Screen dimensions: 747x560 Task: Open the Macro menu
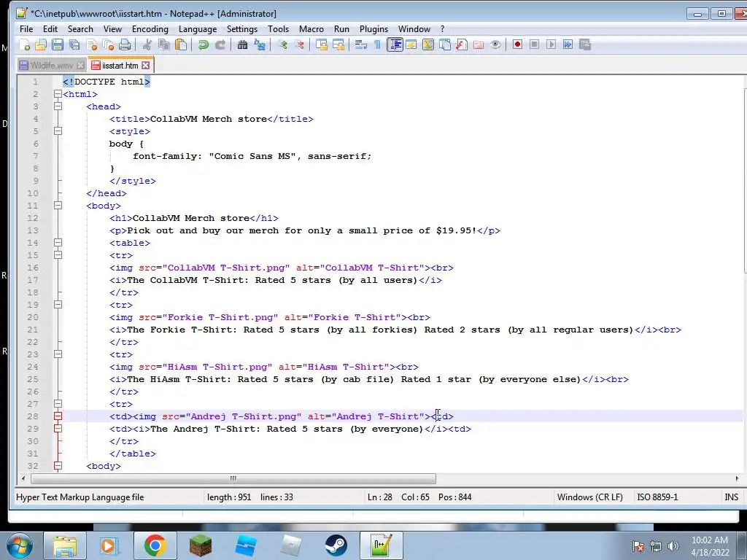311,29
